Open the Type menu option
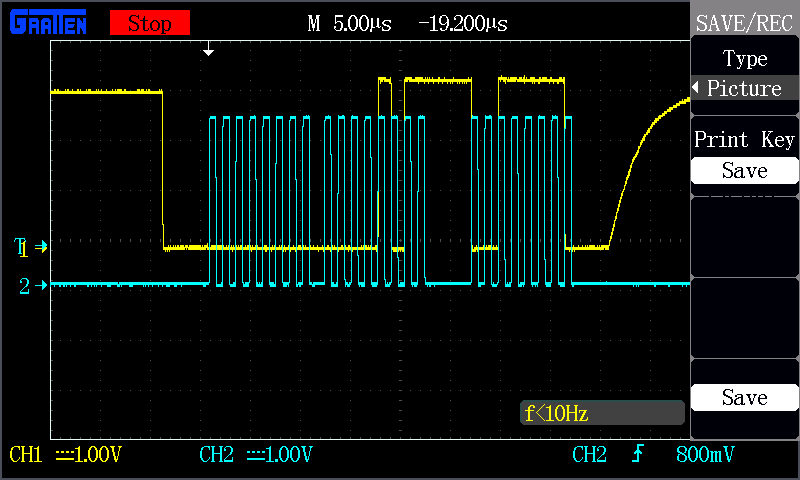Viewport: 800px width, 480px height. point(745,59)
